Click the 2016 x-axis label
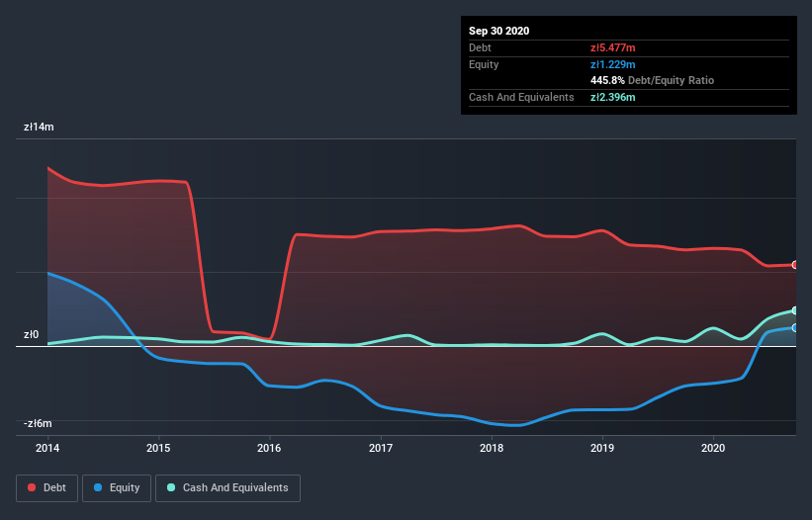This screenshot has height=520, width=812. click(x=269, y=448)
